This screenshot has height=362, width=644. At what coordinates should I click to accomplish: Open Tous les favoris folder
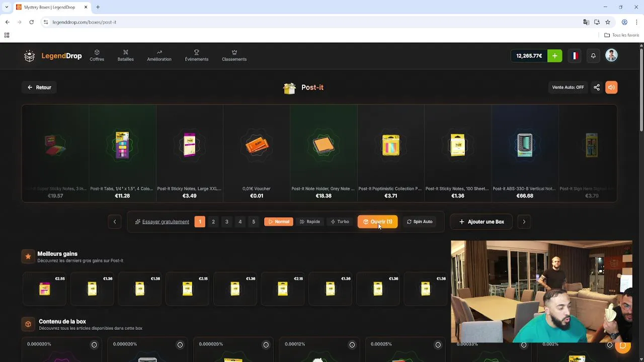(x=621, y=35)
